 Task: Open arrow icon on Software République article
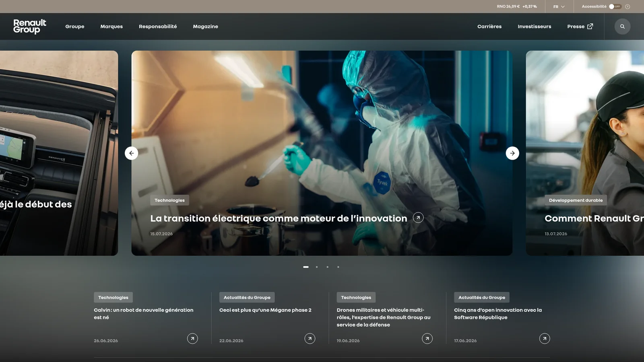[x=545, y=339]
